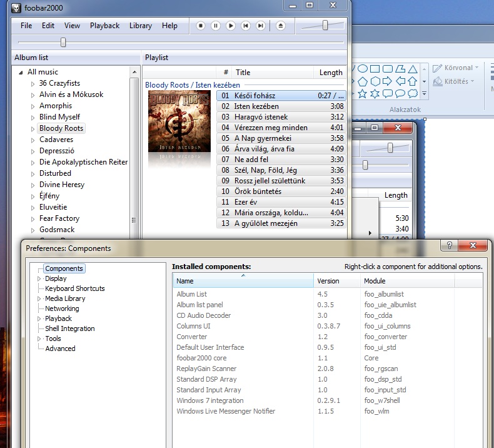The image size is (494, 448).
Task: Select the polygon shape in Paint
Action: click(400, 68)
